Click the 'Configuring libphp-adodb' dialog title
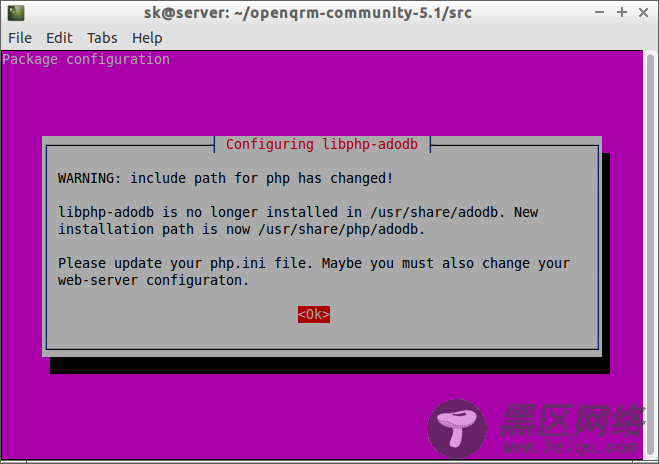This screenshot has height=464, width=659. (322, 144)
